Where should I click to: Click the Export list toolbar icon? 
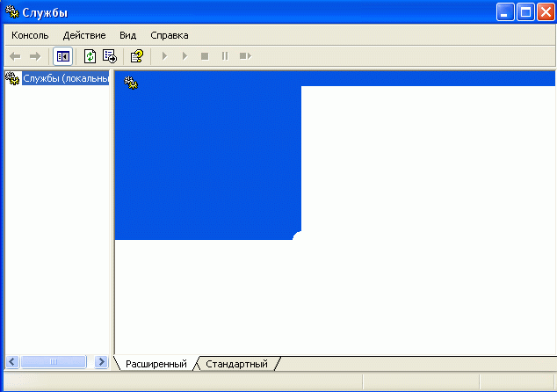point(110,56)
